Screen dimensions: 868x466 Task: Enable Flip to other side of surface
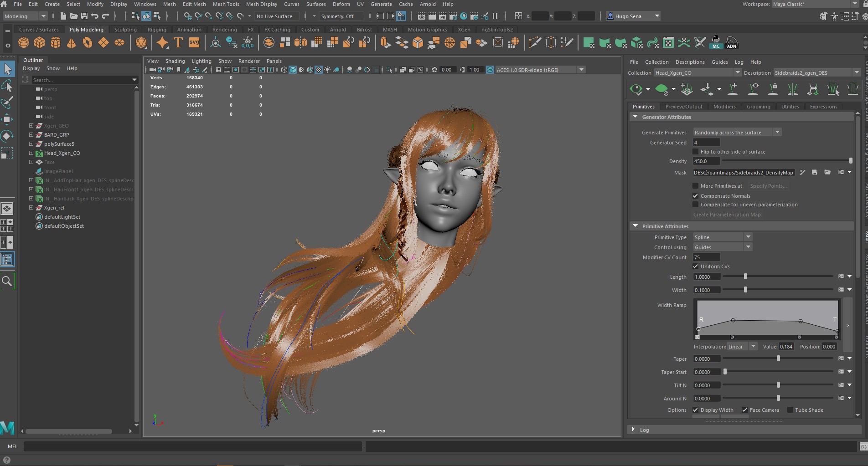click(x=696, y=152)
